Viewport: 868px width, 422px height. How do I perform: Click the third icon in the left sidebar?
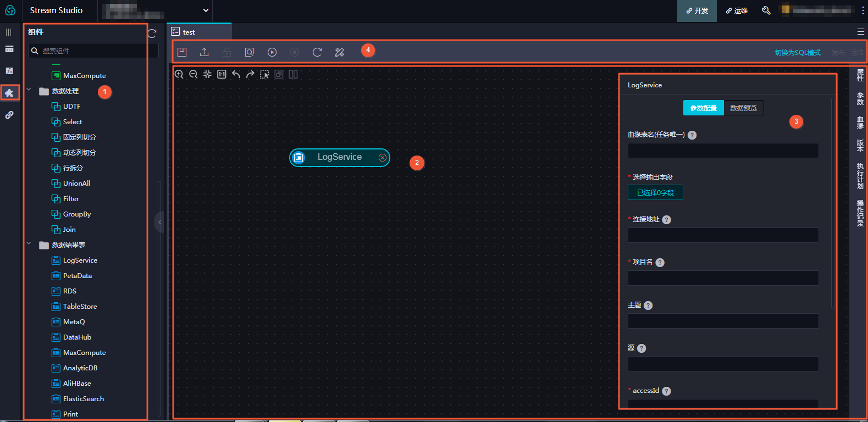[x=9, y=71]
